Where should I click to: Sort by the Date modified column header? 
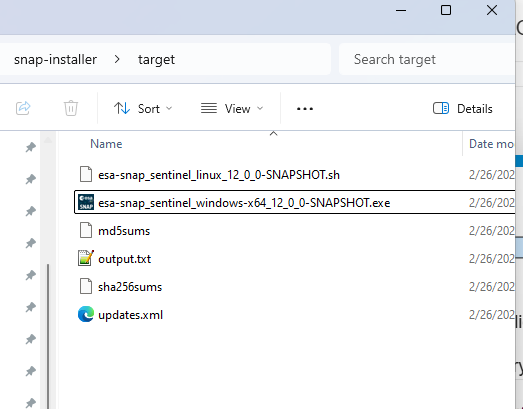pyautogui.click(x=492, y=144)
